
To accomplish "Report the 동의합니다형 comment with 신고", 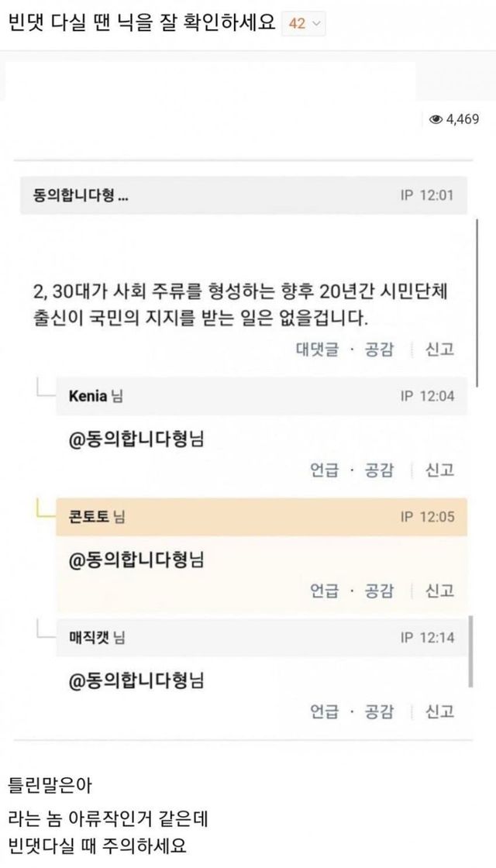I will pos(439,350).
